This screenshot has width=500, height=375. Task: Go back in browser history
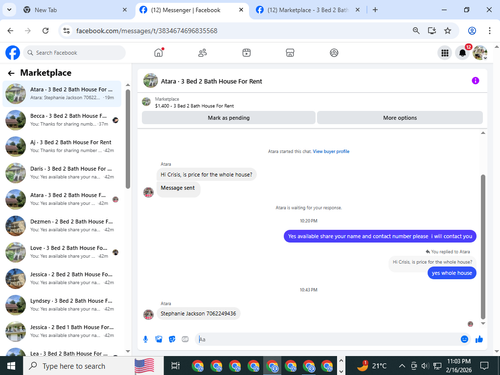point(10,31)
